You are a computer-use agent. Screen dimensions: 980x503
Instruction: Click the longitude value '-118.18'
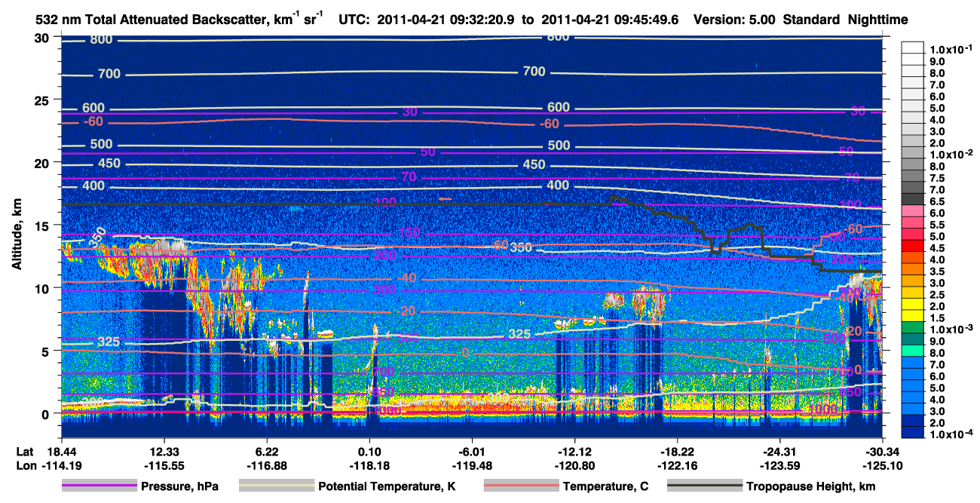click(x=369, y=465)
